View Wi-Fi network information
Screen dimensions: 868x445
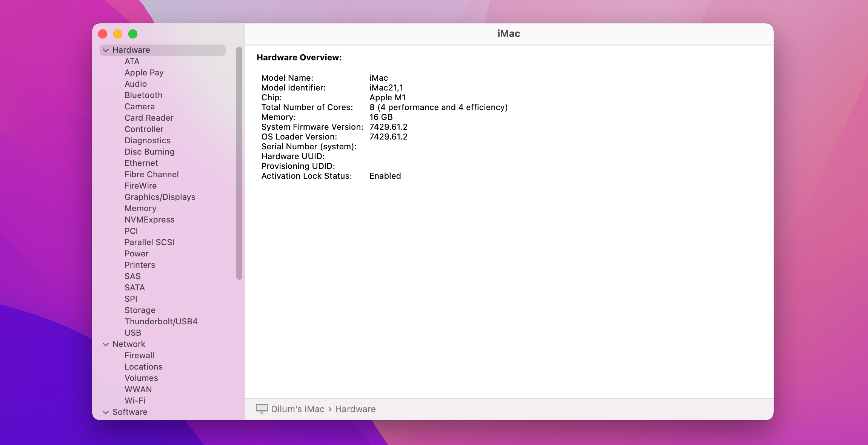(x=135, y=400)
